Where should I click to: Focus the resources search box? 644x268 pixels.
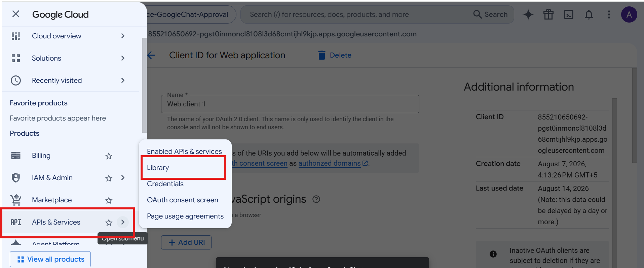[356, 14]
